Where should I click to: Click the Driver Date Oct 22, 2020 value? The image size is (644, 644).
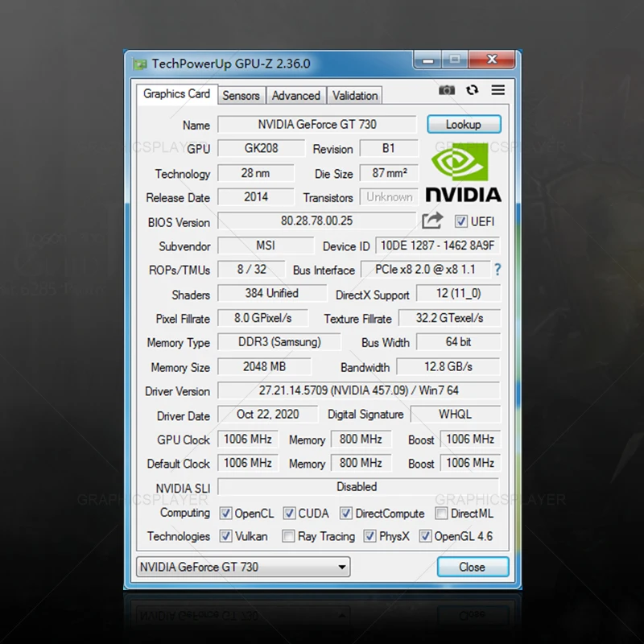pos(268,414)
